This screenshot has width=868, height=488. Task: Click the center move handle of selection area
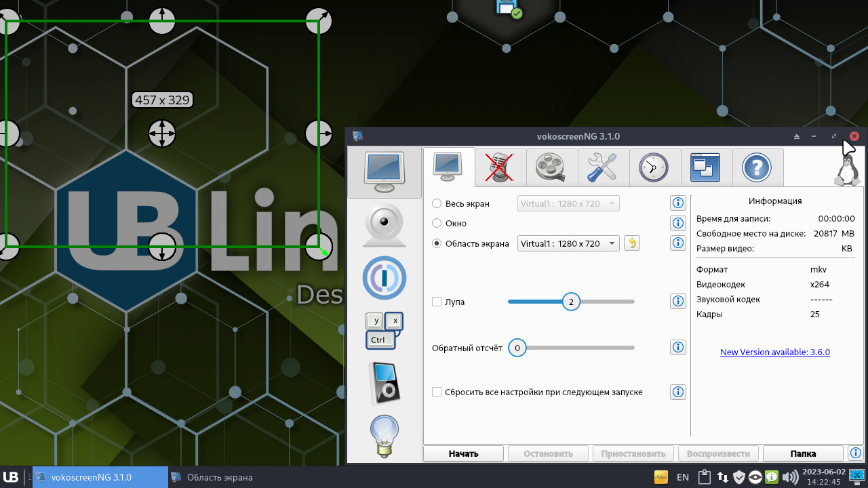tap(162, 133)
